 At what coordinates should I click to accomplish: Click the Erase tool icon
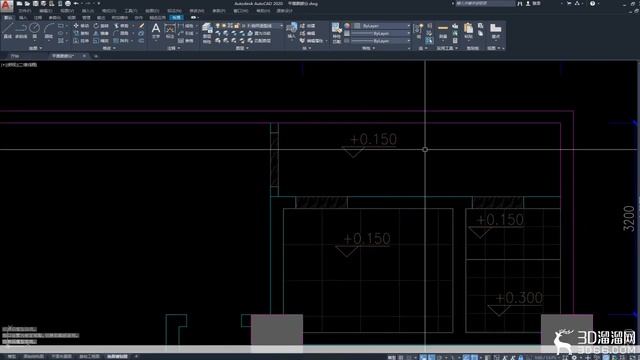pos(141,26)
